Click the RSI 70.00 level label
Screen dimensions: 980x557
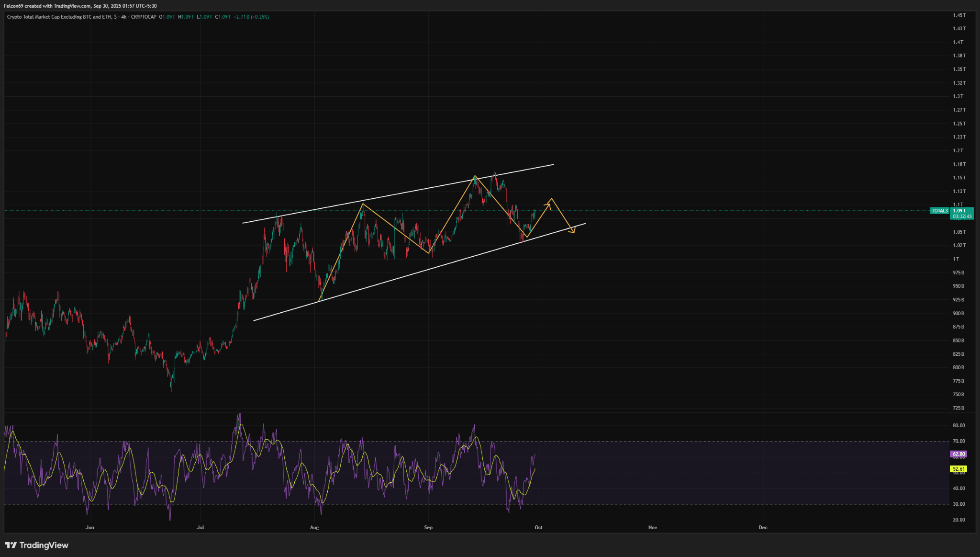958,441
